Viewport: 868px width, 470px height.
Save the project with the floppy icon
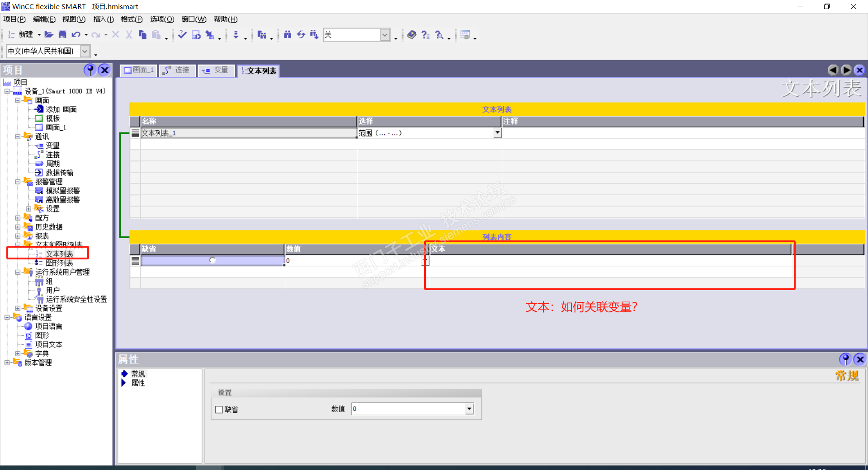click(62, 35)
